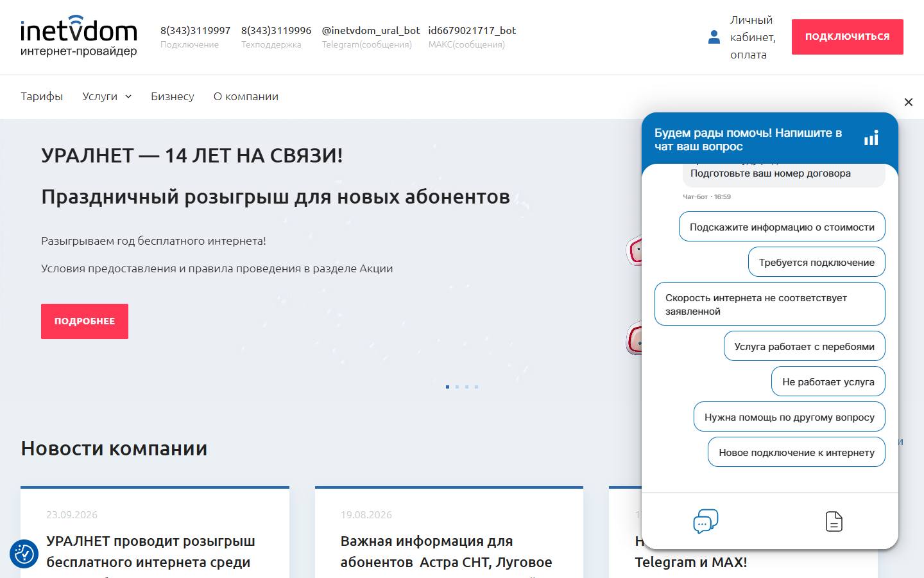Screen dimensions: 924x578
Task: Click the news date 19.08.2026
Action: pos(366,514)
